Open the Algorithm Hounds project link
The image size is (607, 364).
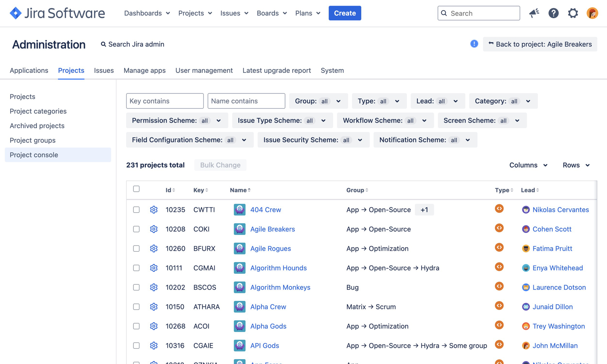[x=278, y=268]
